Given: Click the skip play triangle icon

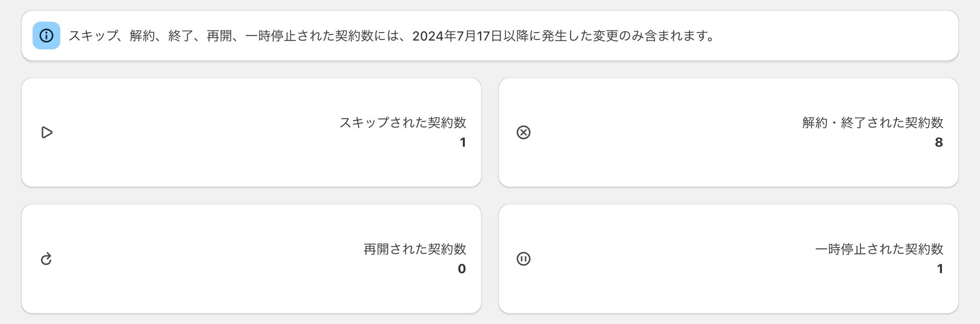Looking at the screenshot, I should pyautogui.click(x=47, y=133).
